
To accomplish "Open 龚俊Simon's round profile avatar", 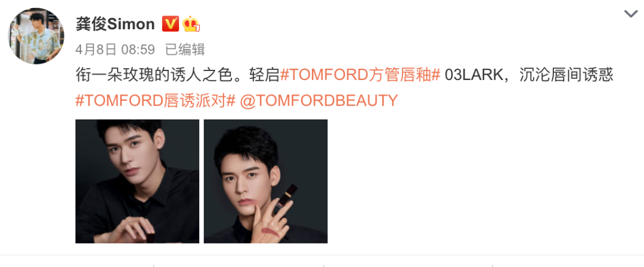I will (36, 36).
